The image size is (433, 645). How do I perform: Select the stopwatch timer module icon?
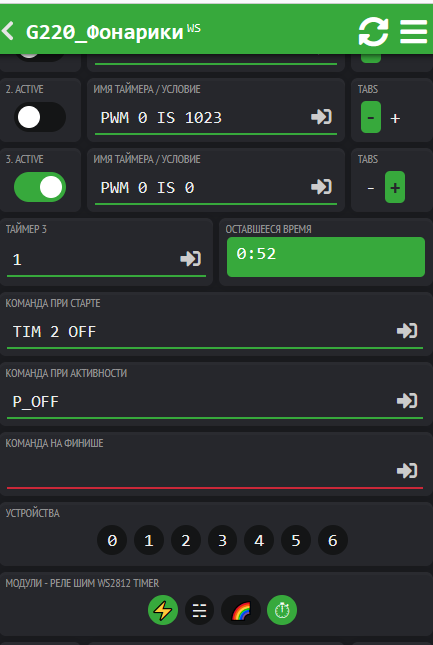click(282, 610)
